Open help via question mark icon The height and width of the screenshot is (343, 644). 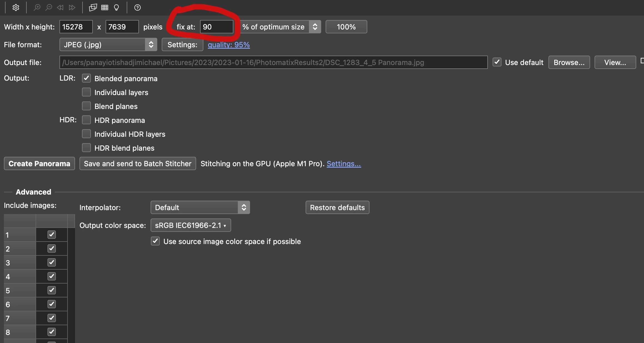[x=137, y=8]
